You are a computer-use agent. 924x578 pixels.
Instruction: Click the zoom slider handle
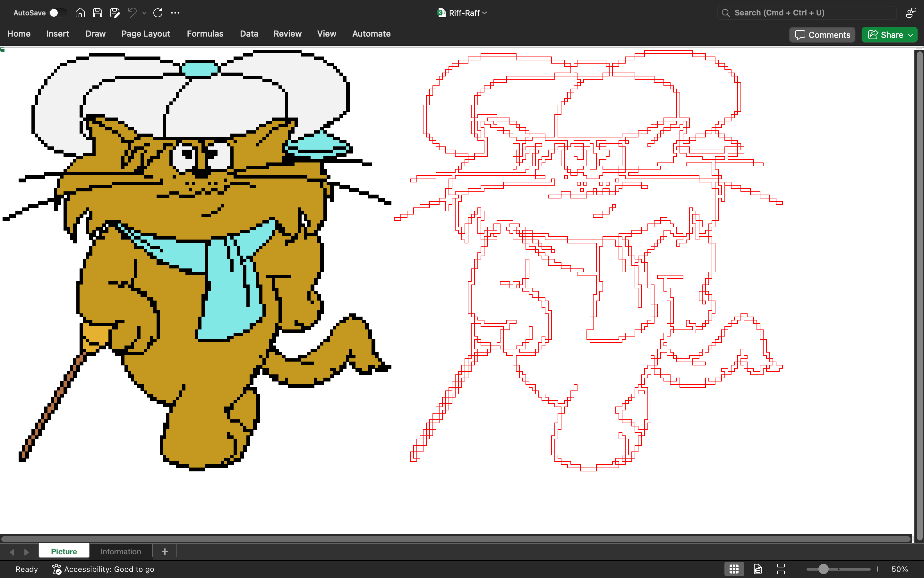(824, 569)
